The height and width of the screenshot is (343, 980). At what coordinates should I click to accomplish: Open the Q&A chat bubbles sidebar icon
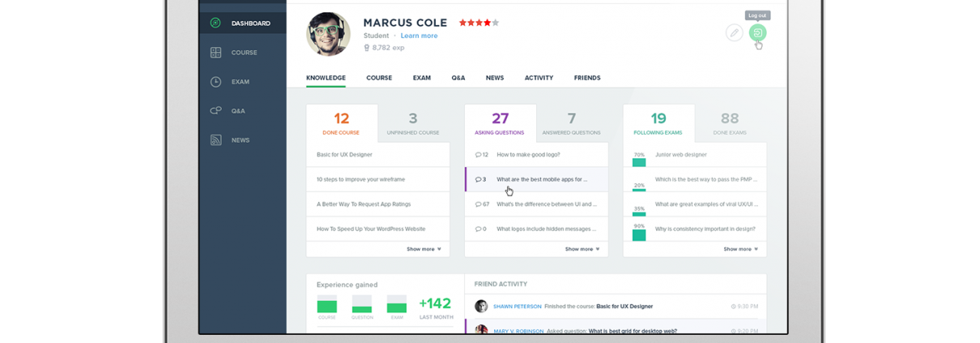(215, 111)
